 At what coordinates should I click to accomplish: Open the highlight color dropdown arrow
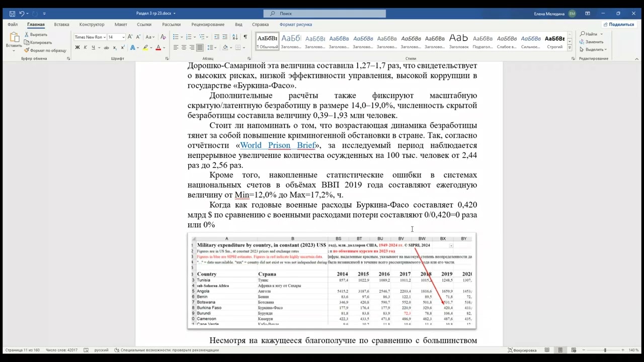(x=151, y=48)
